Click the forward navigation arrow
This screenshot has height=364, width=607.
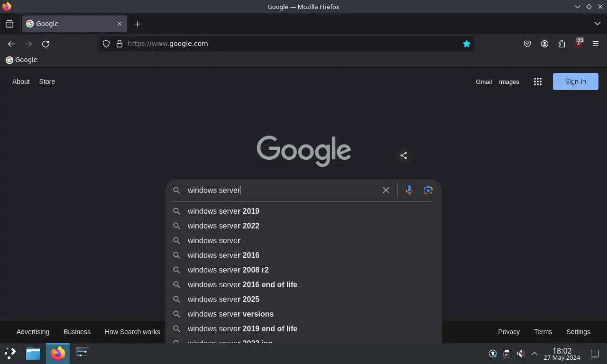click(28, 44)
